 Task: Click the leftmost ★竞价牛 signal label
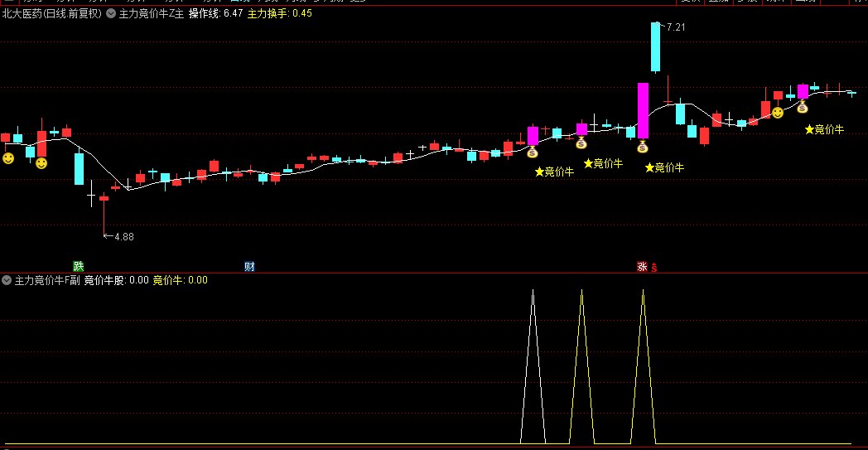(554, 172)
